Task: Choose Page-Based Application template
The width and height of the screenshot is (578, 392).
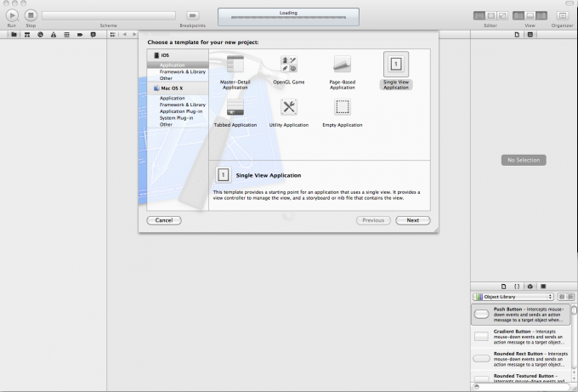Action: (342, 72)
